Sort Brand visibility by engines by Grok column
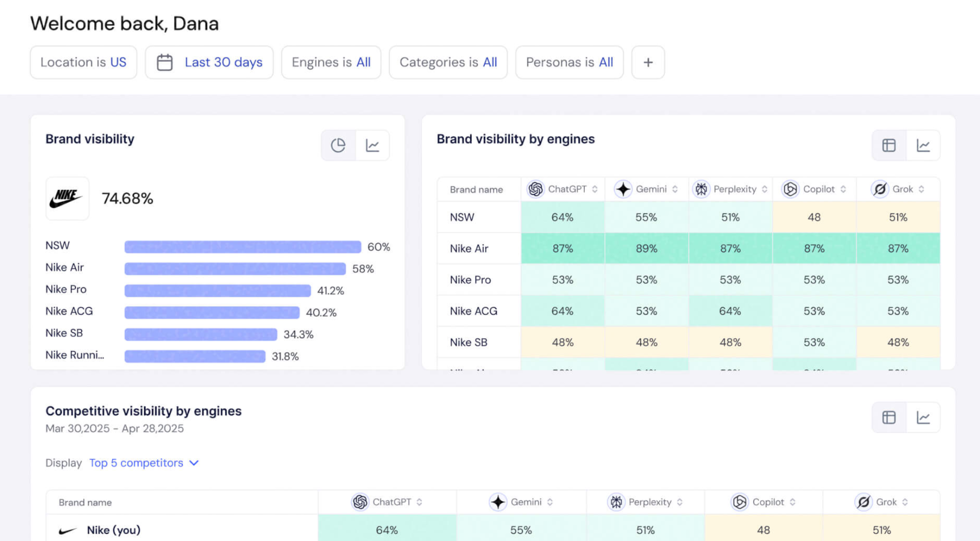The height and width of the screenshot is (541, 980). tap(921, 189)
